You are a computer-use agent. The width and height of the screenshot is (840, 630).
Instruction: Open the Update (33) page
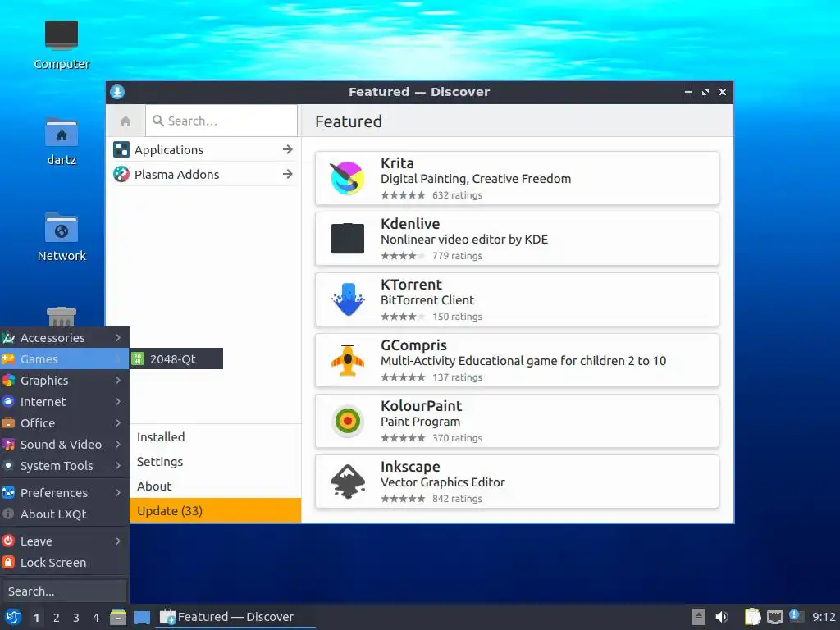click(x=215, y=510)
